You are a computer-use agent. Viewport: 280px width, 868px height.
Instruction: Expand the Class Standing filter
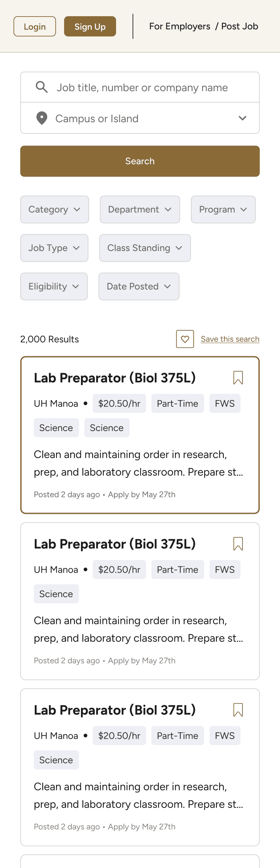[x=145, y=248]
